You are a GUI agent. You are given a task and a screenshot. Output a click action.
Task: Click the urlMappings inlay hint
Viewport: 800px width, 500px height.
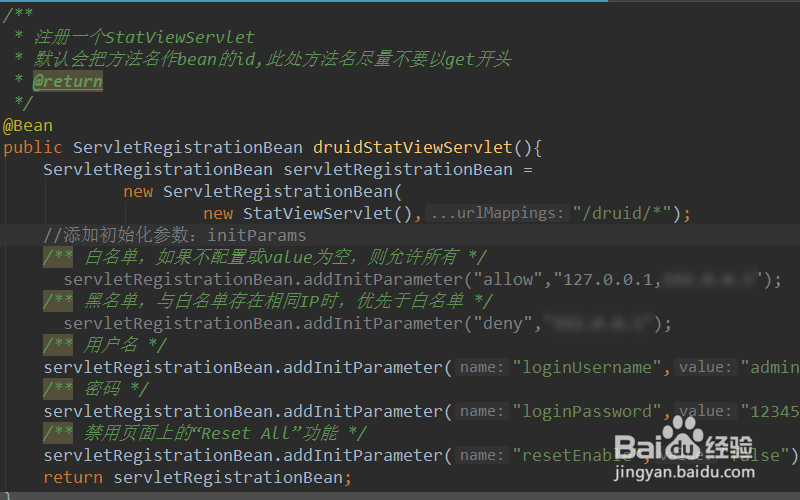pyautogui.click(x=497, y=213)
